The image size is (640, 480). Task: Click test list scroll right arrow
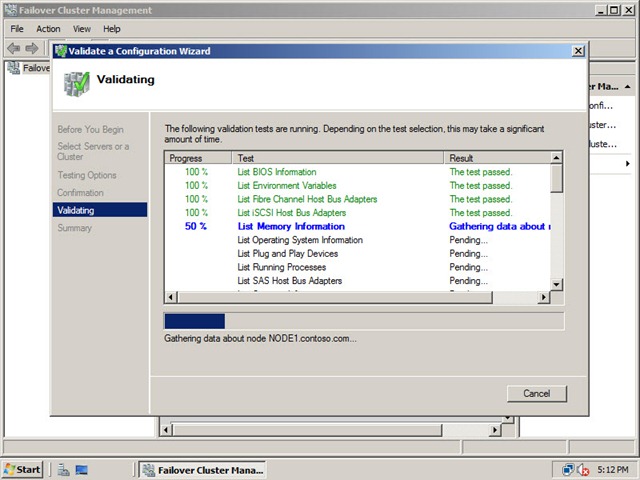[x=544, y=297]
